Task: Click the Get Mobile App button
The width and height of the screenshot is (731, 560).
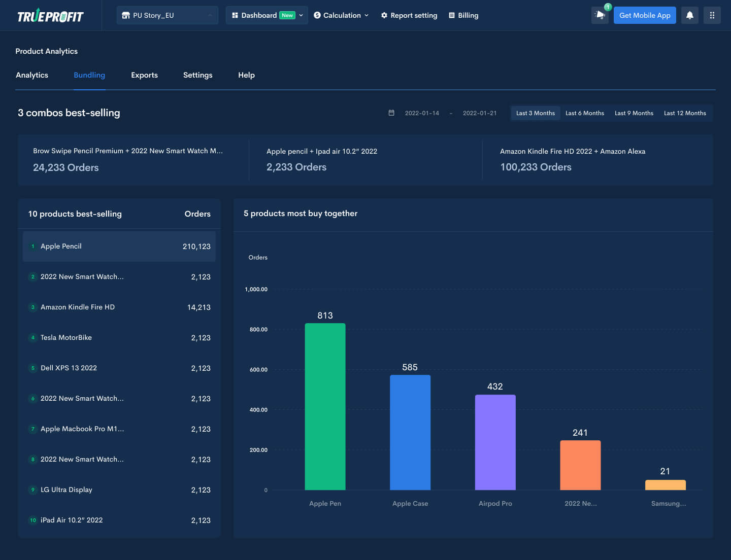Action: pos(645,15)
